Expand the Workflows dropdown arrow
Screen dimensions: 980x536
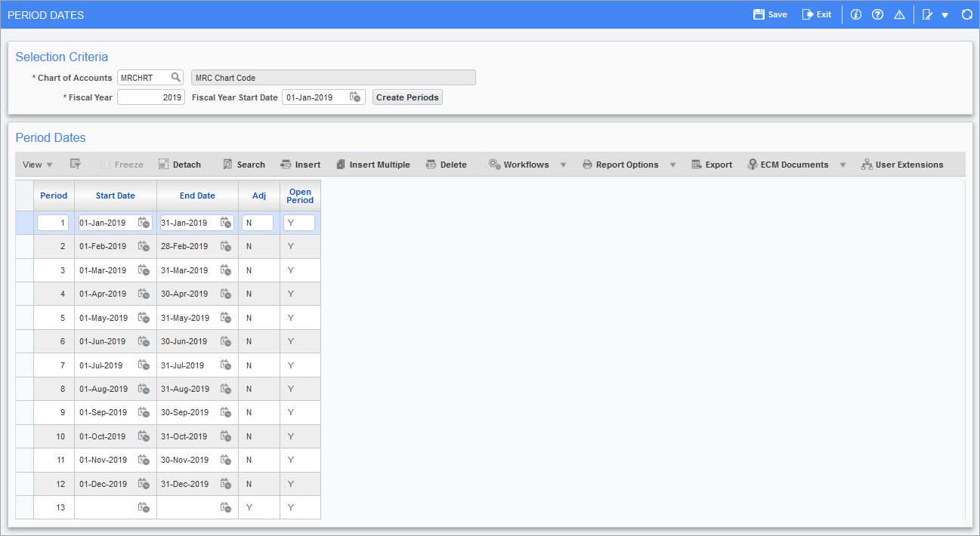tap(563, 165)
